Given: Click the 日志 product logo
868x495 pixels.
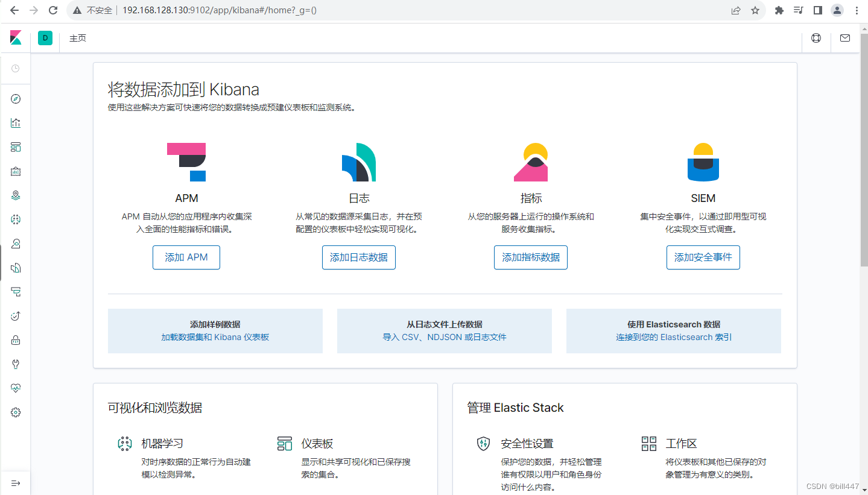Looking at the screenshot, I should pyautogui.click(x=359, y=162).
